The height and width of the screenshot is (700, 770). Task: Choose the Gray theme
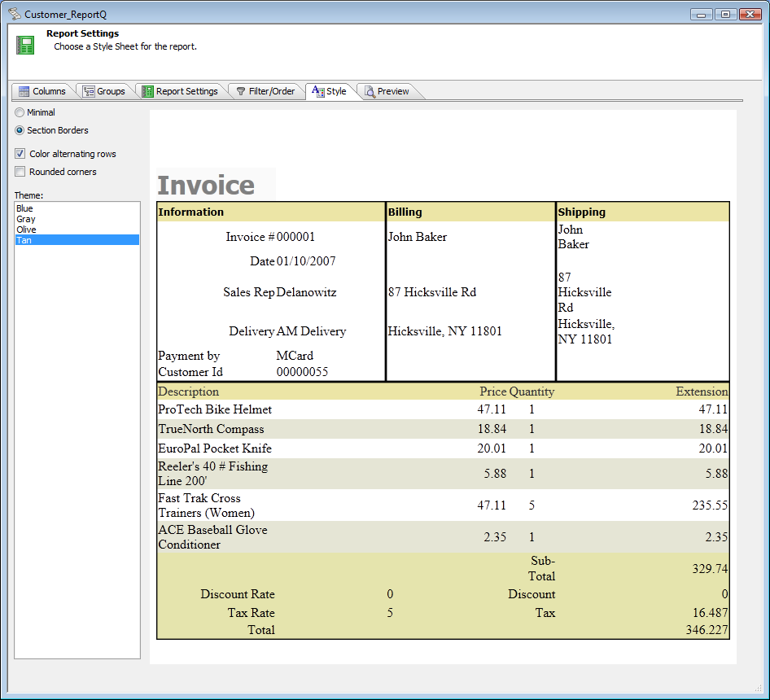coord(77,219)
